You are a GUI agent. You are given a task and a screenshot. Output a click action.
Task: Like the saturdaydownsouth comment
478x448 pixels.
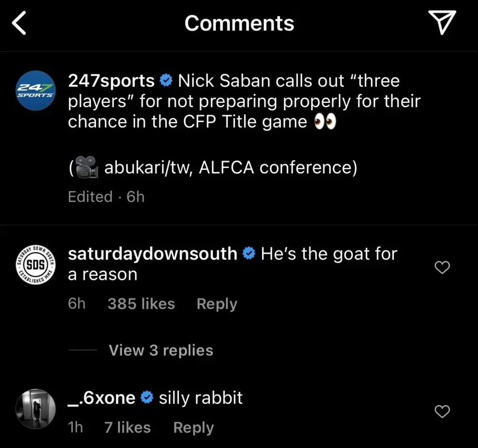point(442,267)
